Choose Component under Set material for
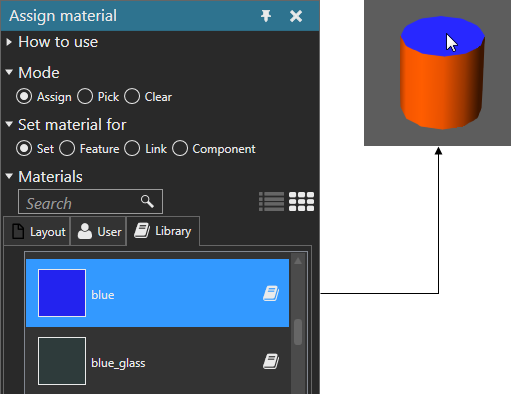 180,148
